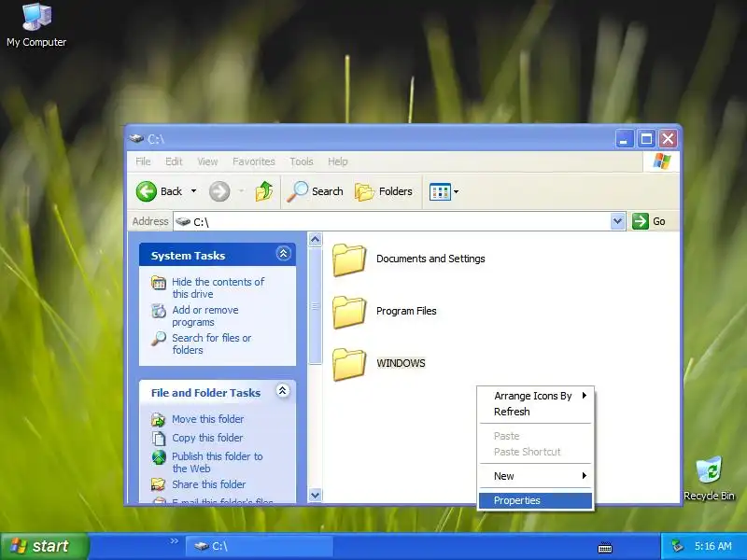This screenshot has width=747, height=560.
Task: Click the greyed Paste menu entry
Action: [535, 436]
